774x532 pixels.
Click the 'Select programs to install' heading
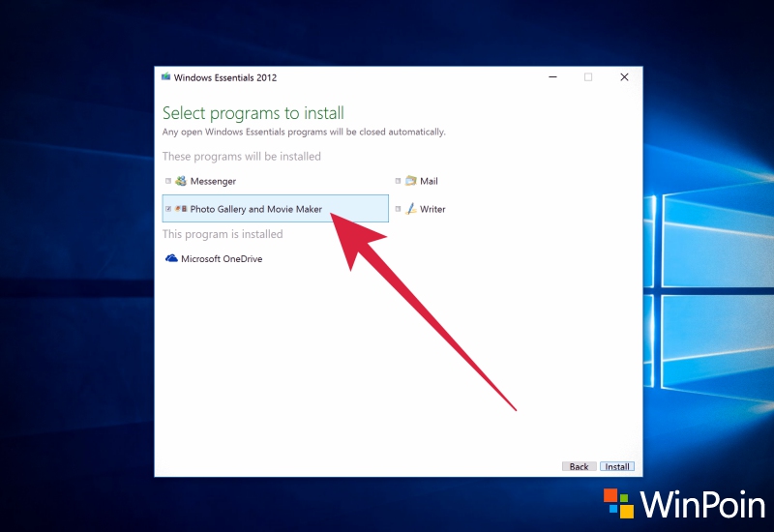tap(253, 113)
